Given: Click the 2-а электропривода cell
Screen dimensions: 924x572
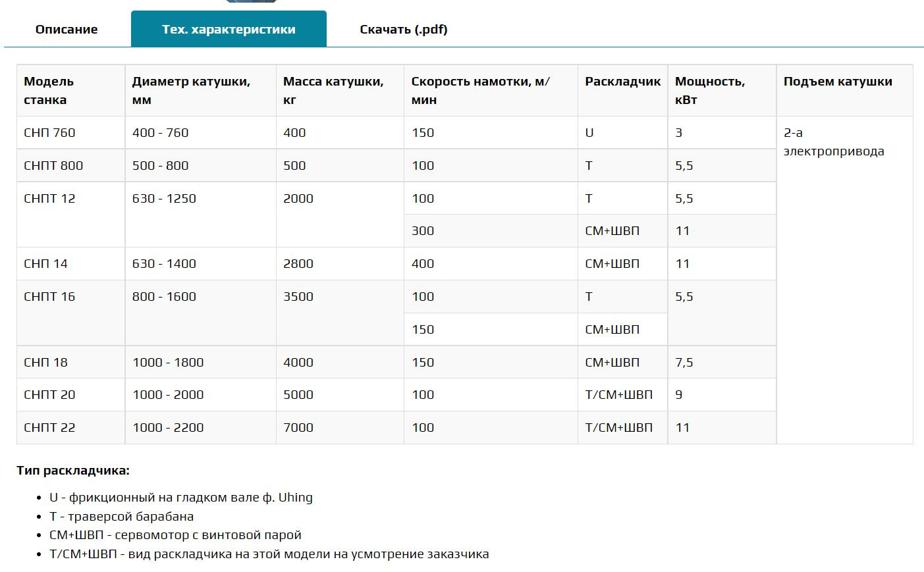Looking at the screenshot, I should pos(834,142).
